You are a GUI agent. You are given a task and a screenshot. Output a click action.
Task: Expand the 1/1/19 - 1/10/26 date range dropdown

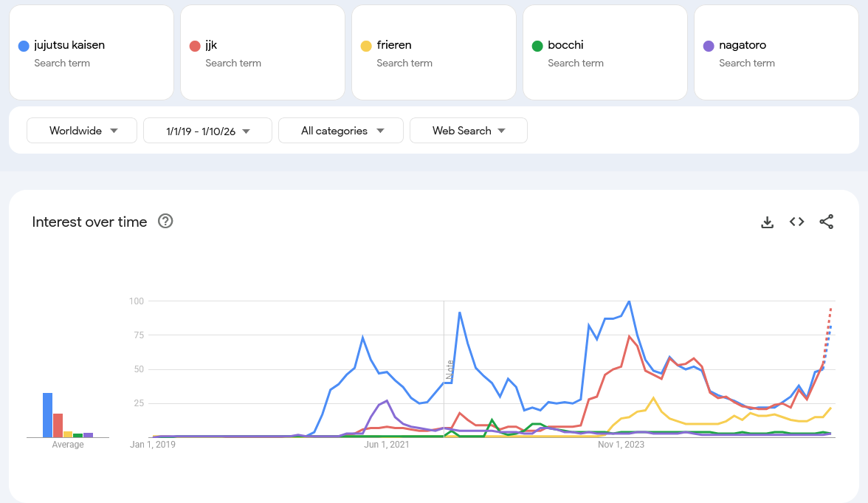pos(207,131)
